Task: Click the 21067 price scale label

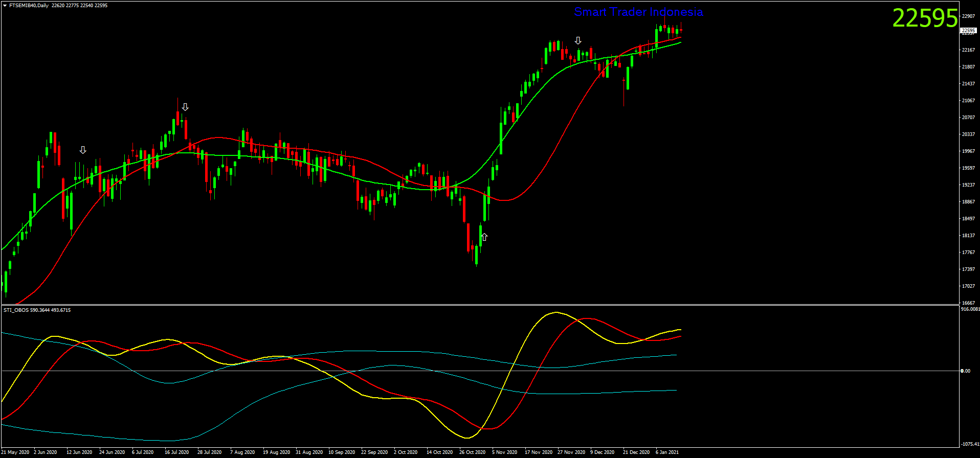Action: coord(968,101)
